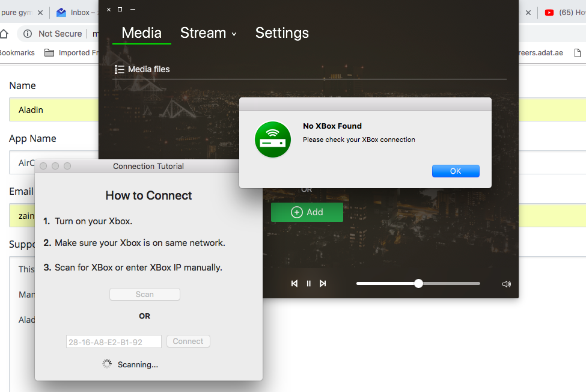The height and width of the screenshot is (392, 586).
Task: Close the pure gym browser tab
Action: click(40, 13)
